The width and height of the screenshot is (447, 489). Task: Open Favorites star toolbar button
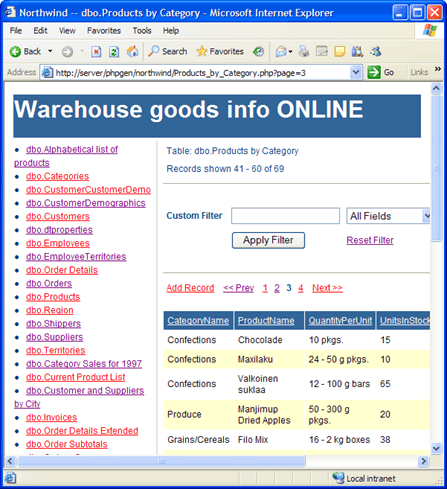(x=220, y=51)
